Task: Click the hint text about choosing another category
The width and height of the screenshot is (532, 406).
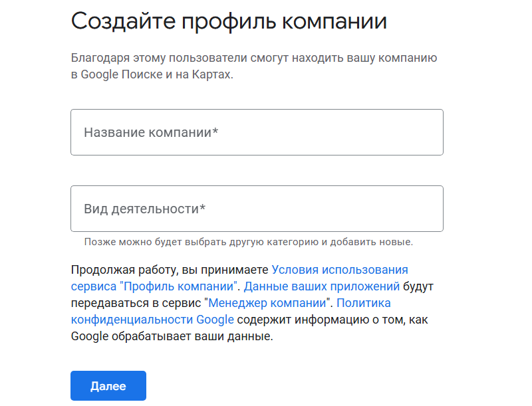Action: coord(248,242)
